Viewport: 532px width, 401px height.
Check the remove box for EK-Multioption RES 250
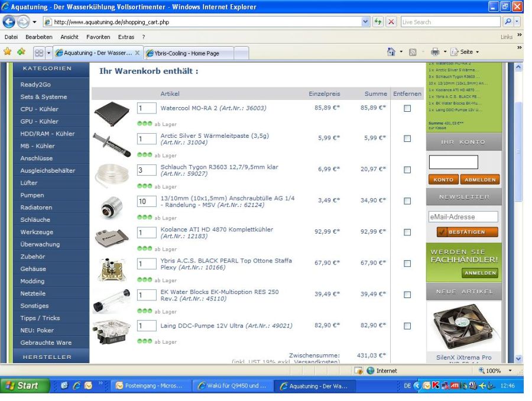click(x=407, y=295)
